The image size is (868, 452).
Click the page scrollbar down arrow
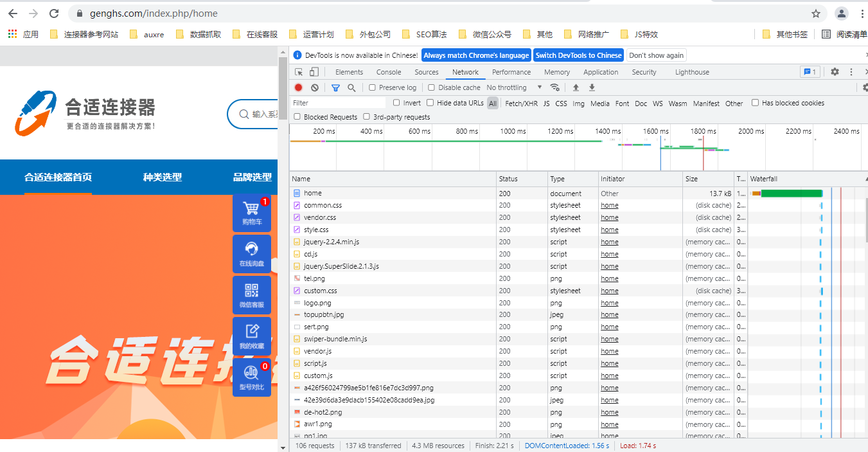coord(283,447)
